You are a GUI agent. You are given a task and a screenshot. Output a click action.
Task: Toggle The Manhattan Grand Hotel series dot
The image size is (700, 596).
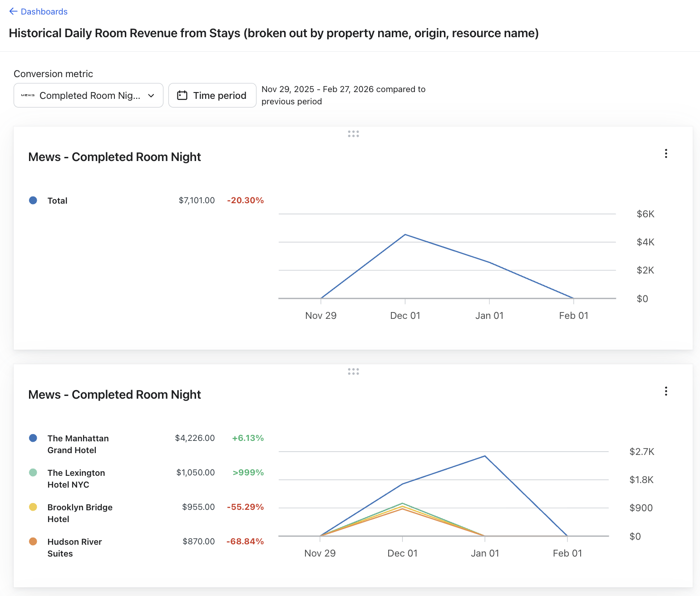click(x=33, y=438)
